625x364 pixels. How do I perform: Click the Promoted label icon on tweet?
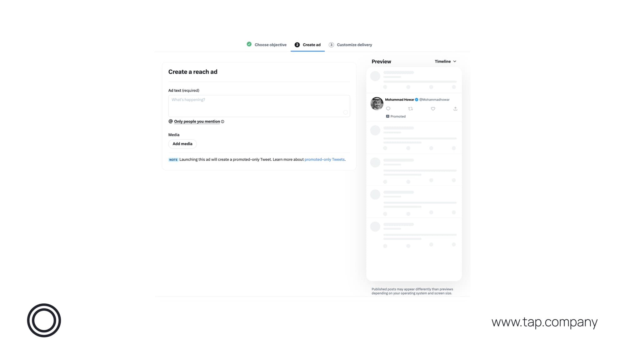(387, 116)
